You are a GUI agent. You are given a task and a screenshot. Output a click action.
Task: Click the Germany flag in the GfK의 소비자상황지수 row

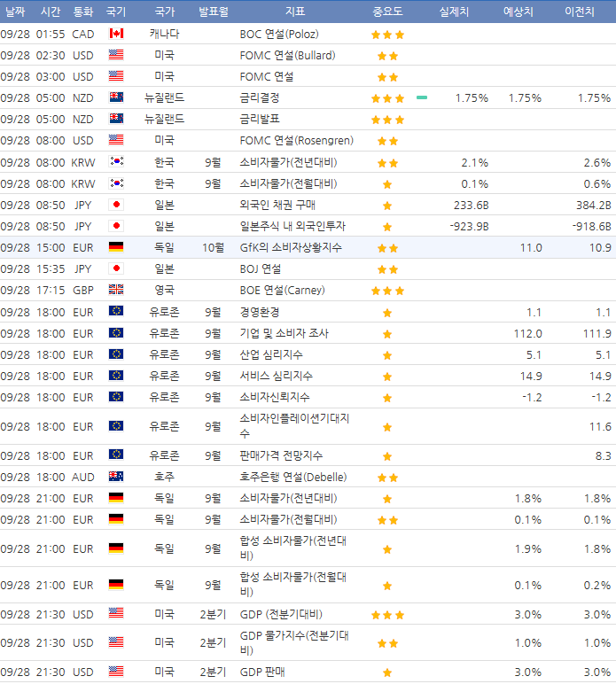(x=116, y=247)
